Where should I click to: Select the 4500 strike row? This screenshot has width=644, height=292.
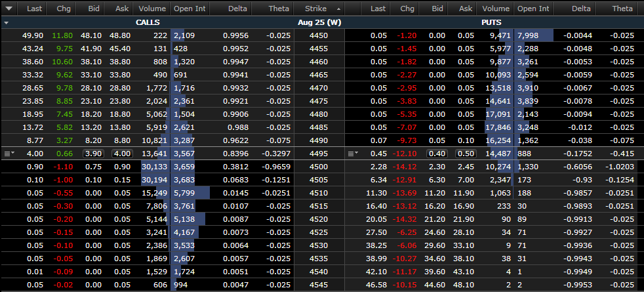click(x=319, y=166)
